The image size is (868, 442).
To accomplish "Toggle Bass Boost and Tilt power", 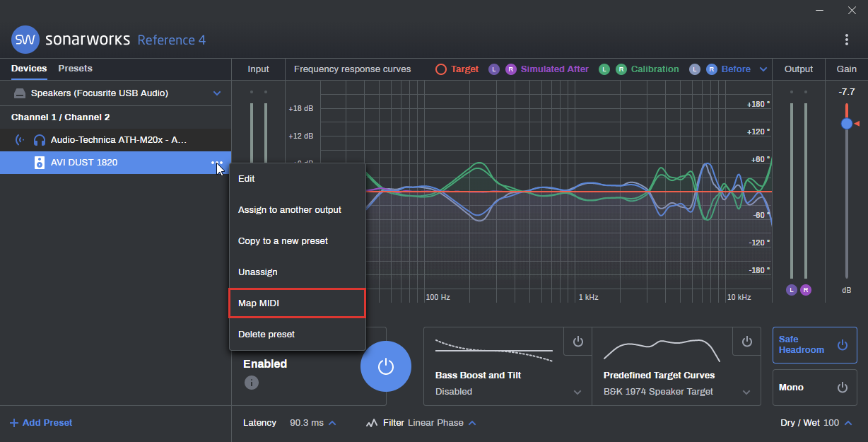I will 577,342.
